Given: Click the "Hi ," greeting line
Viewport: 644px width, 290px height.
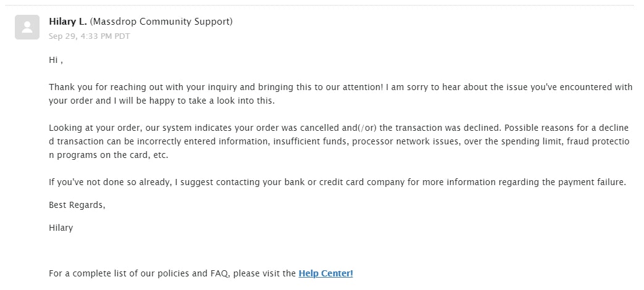Looking at the screenshot, I should click(x=56, y=60).
